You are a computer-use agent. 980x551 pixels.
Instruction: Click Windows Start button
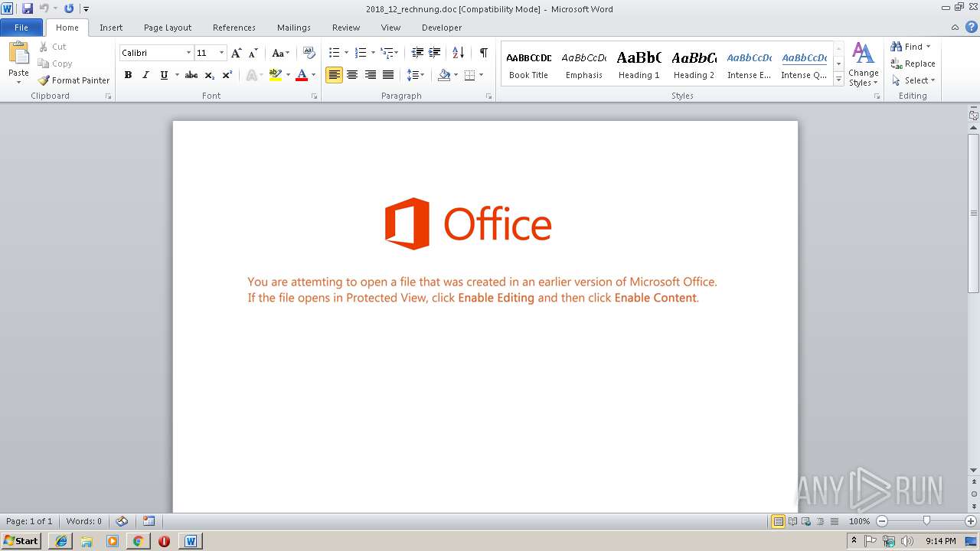pyautogui.click(x=21, y=541)
